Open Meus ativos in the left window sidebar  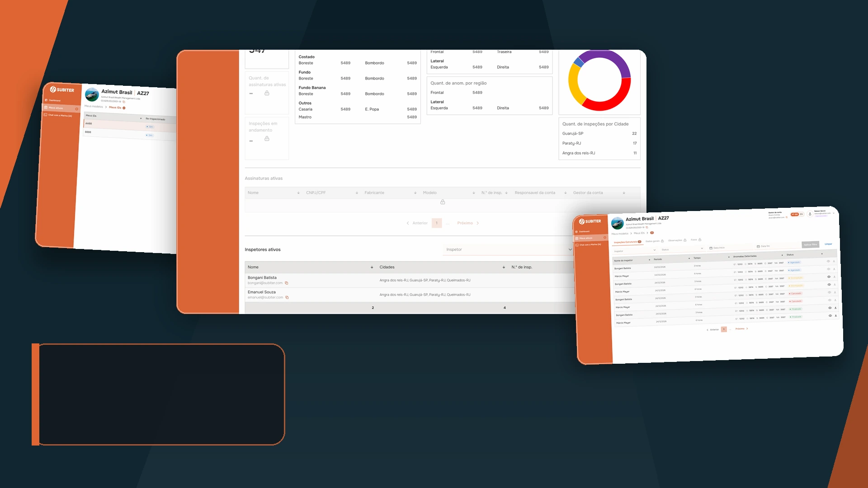61,108
